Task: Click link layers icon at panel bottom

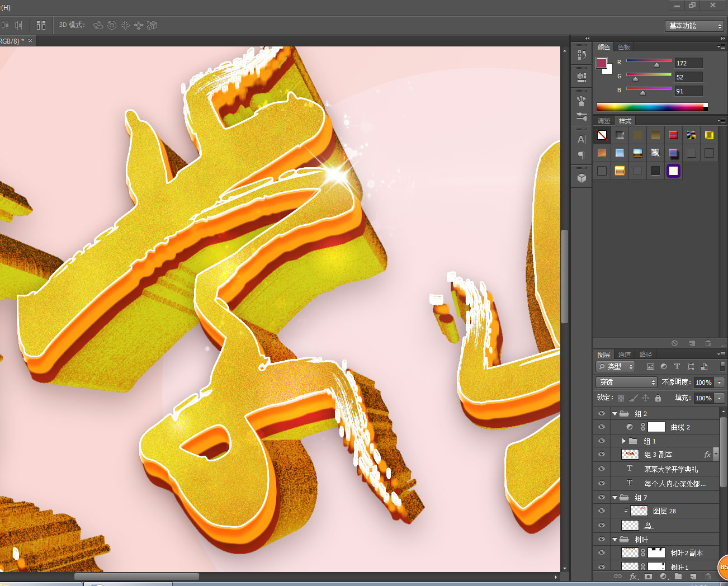Action: tap(618, 576)
